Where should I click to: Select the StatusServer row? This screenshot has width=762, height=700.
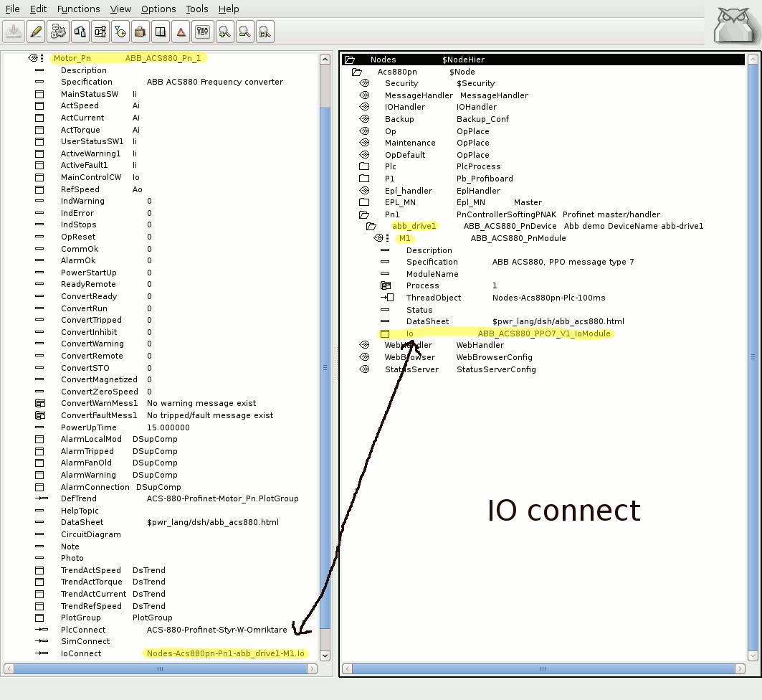pyautogui.click(x=543, y=369)
